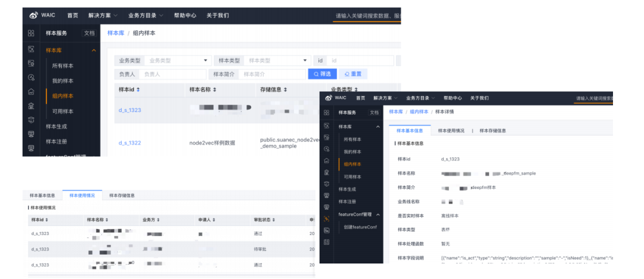
Task: Sort the list by 样本名称 column arrows
Action: point(215,89)
